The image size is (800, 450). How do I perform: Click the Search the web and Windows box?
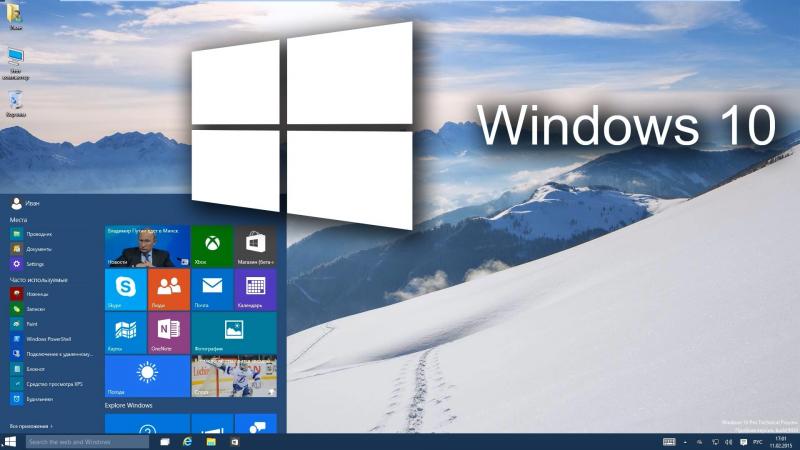(x=87, y=442)
